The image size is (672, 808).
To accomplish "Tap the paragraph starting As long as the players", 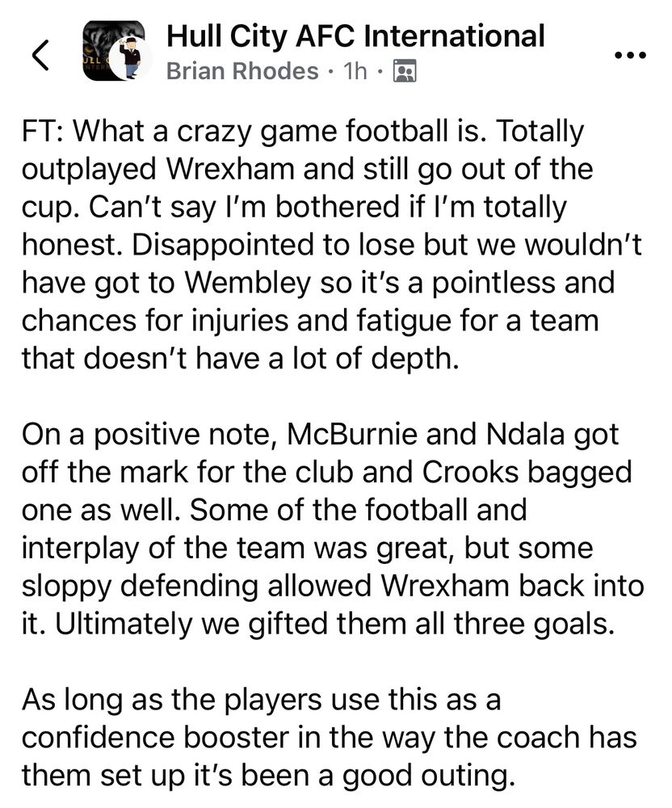I will tap(329, 738).
